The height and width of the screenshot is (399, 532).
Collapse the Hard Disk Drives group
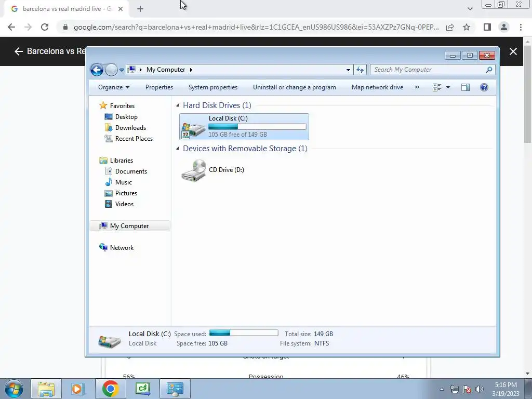(x=178, y=105)
